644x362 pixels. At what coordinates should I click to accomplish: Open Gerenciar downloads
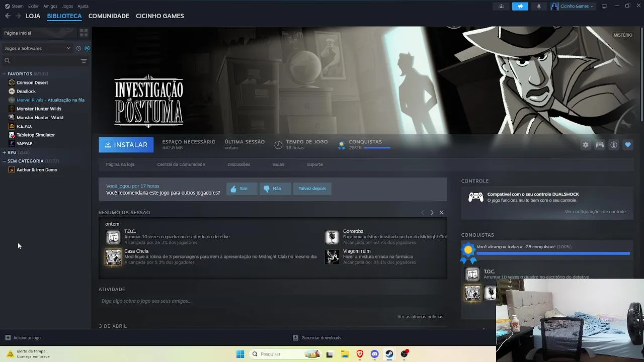[317, 338]
